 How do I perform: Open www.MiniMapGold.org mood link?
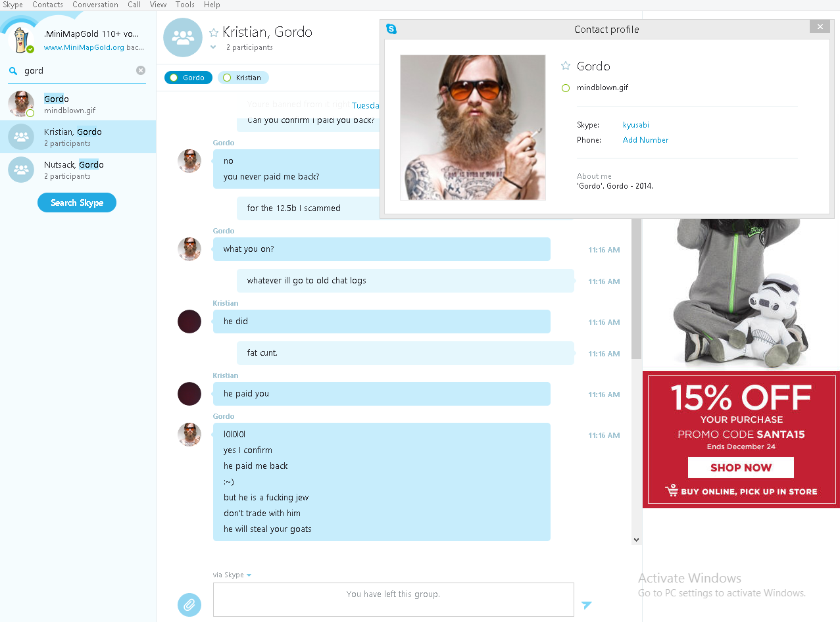[x=84, y=47]
